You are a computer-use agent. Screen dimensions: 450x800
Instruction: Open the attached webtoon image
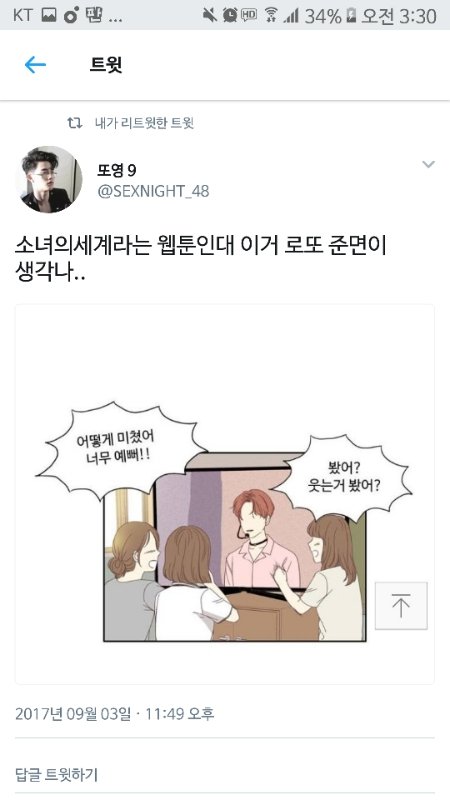pyautogui.click(x=225, y=494)
